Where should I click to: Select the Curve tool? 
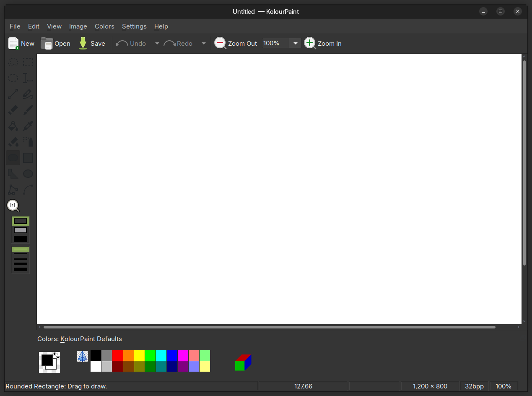[x=28, y=190]
